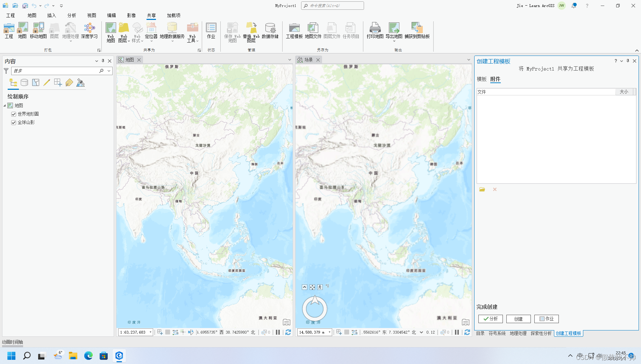Select List by selection icon in Contents
Viewport: 641px width, 364px height.
point(35,83)
